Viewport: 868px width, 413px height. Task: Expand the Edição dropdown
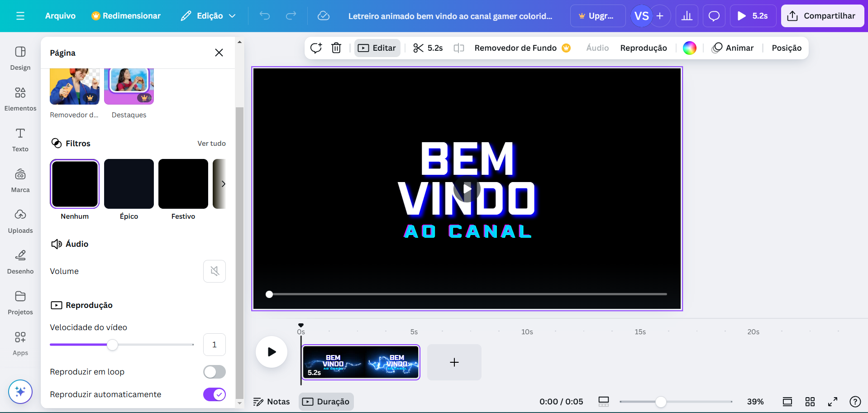click(x=208, y=15)
